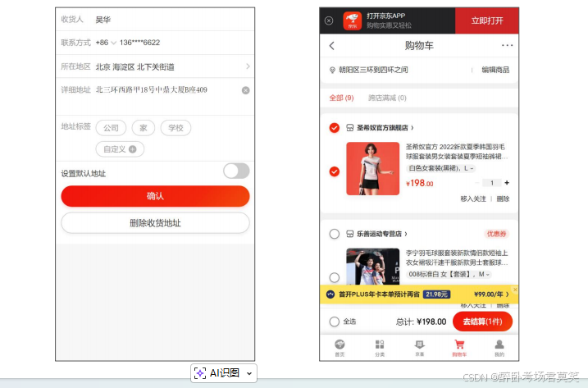Viewport: 588px width, 388px height.
Task: Select the 家 address tag
Action: point(144,128)
